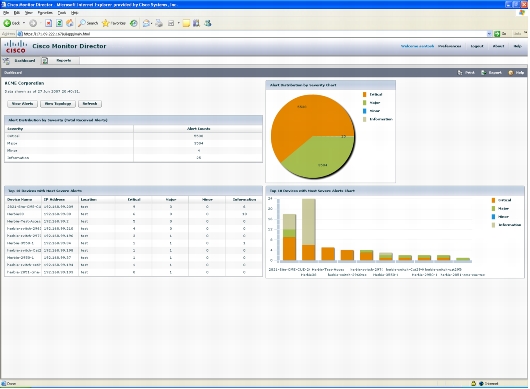Open the Help menu in menu bar
Viewport: 530px width, 389px height.
click(74, 13)
